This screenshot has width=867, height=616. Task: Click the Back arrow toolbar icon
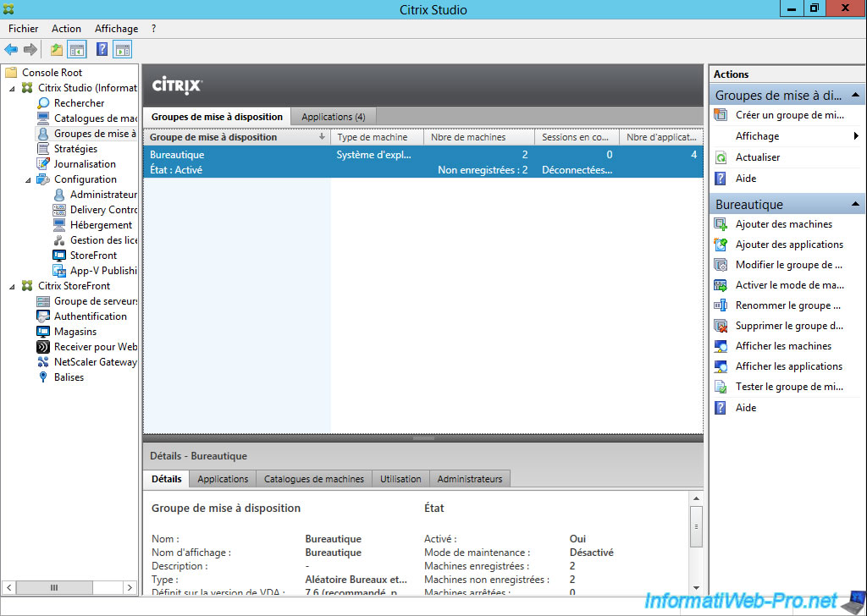click(x=11, y=50)
